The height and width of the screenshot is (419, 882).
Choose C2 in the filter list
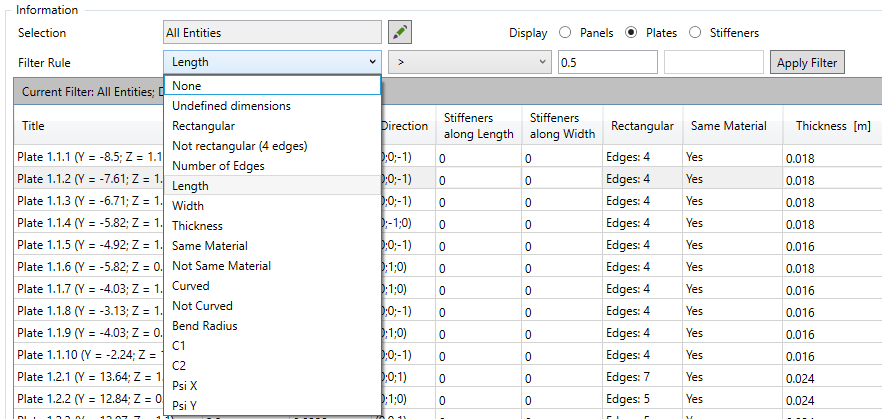click(272, 366)
